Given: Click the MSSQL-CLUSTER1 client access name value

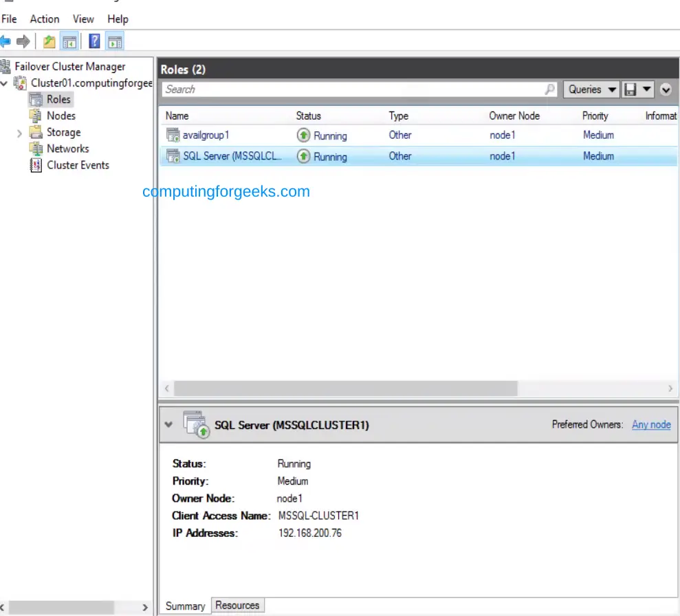Looking at the screenshot, I should coord(318,516).
